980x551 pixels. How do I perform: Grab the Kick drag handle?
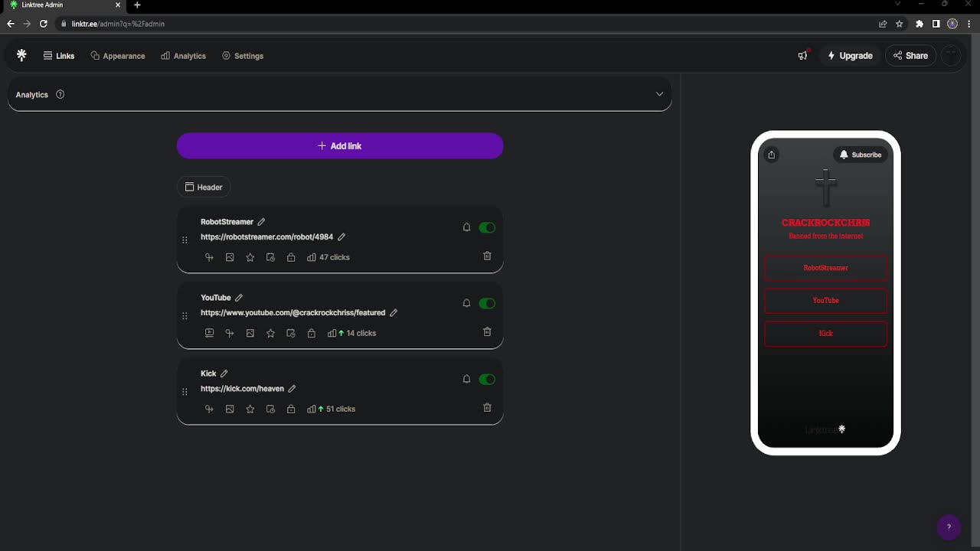[x=185, y=392]
